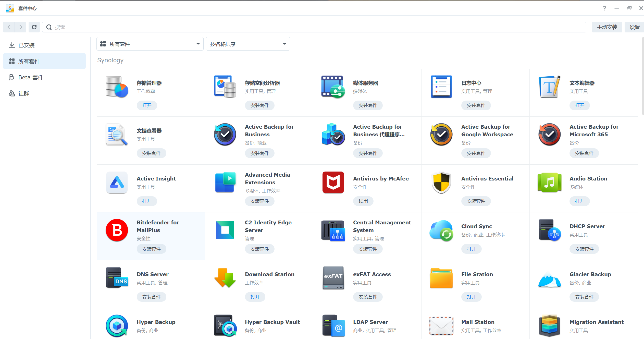Click the Cloud Sync package icon
The height and width of the screenshot is (339, 644).
(441, 230)
